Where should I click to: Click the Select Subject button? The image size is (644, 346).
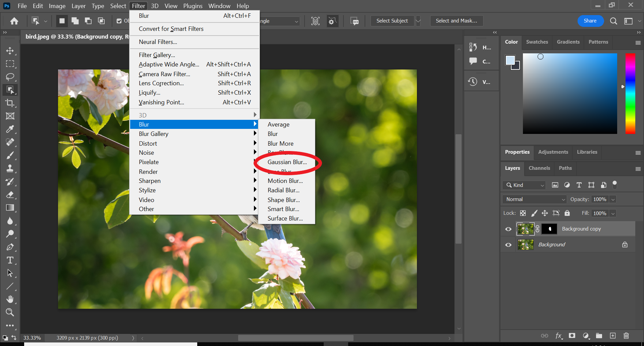pyautogui.click(x=392, y=21)
